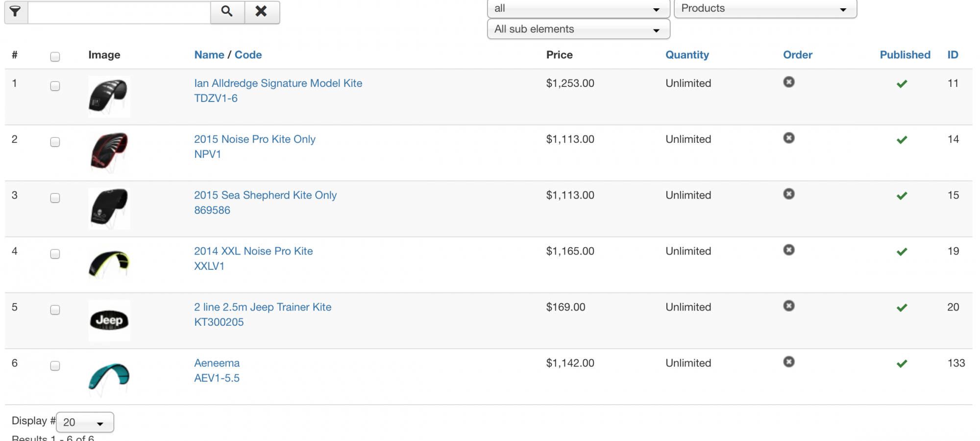Click order icon for Ian Alldredge kite
Screen dimensions: 980x441
pyautogui.click(x=788, y=82)
